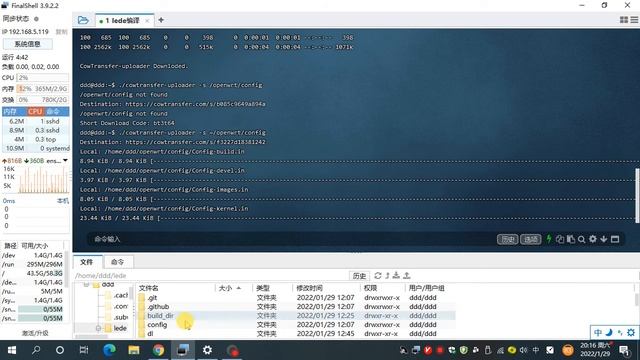The image size is (640, 360).
Task: Sort processes by the CPU column
Action: 35,111
